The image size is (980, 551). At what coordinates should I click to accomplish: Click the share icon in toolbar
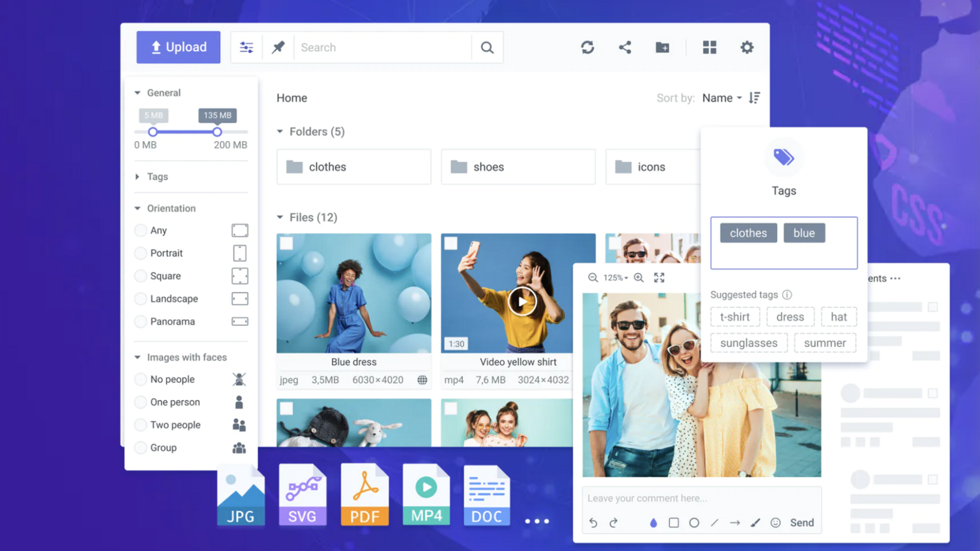click(625, 47)
